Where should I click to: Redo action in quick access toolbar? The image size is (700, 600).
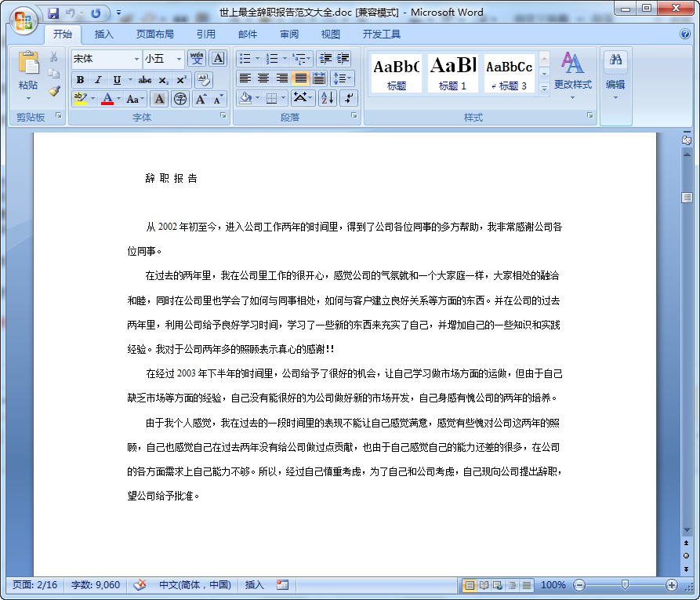click(96, 13)
